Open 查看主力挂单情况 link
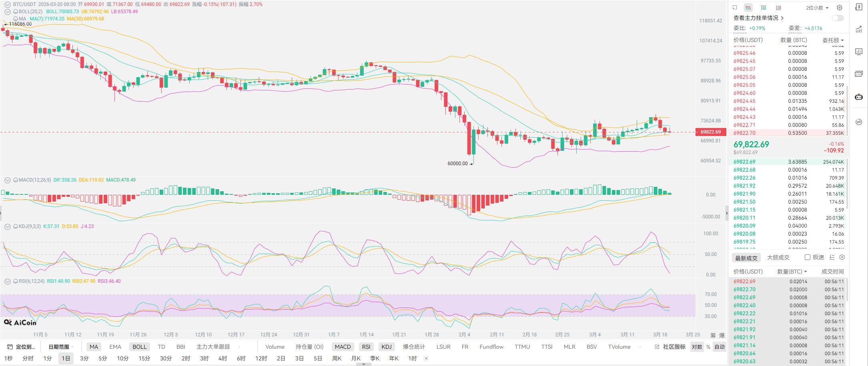Image resolution: width=868 pixels, height=366 pixels. click(x=758, y=18)
